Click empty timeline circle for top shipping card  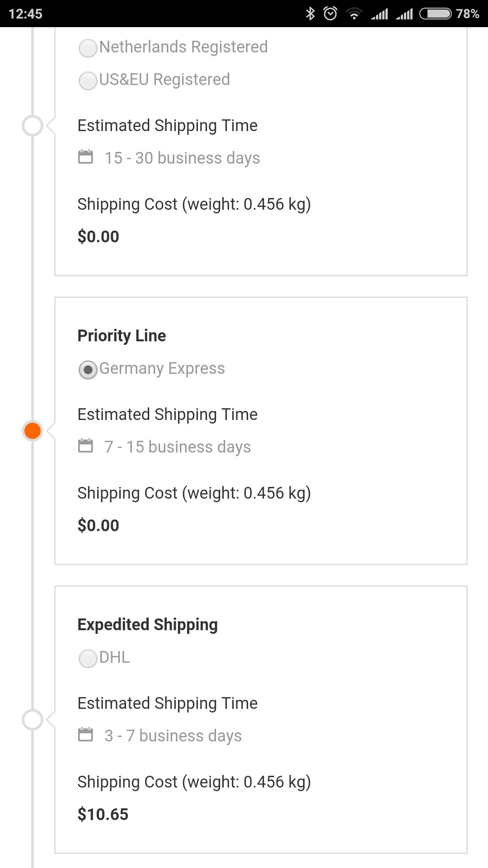(33, 126)
